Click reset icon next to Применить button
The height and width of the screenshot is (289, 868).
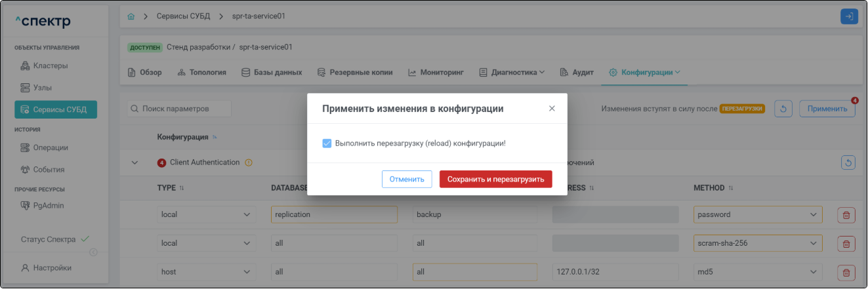coord(783,109)
